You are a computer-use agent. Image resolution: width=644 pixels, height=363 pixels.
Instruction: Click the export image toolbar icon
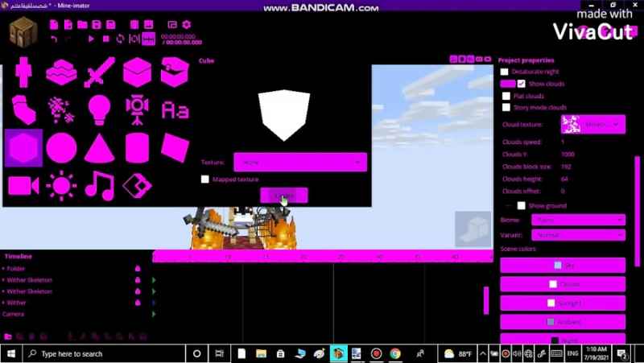click(x=148, y=25)
